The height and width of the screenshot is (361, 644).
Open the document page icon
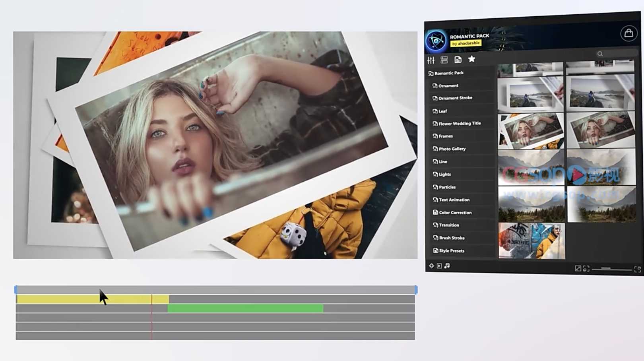(x=458, y=60)
